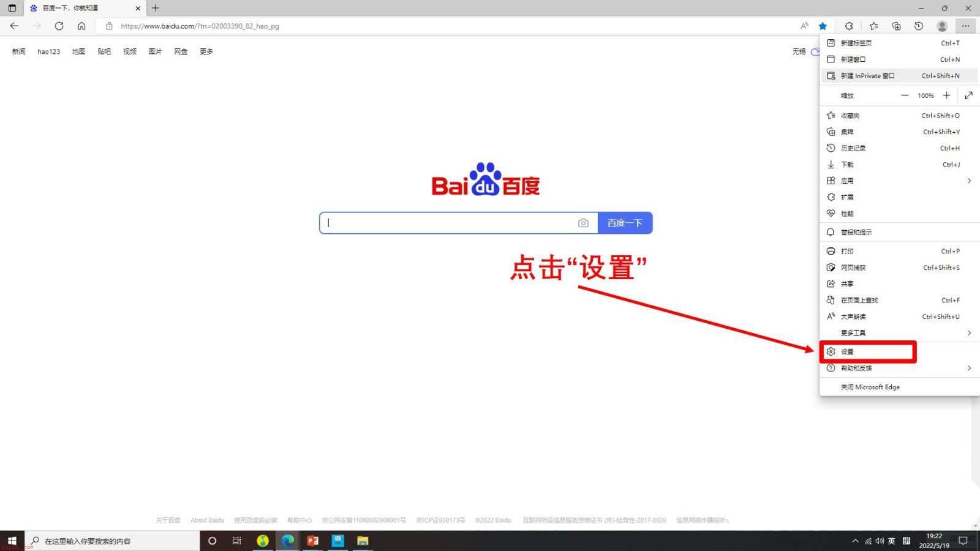Open the 地图 link
The height and width of the screenshot is (551, 980).
tap(79, 51)
